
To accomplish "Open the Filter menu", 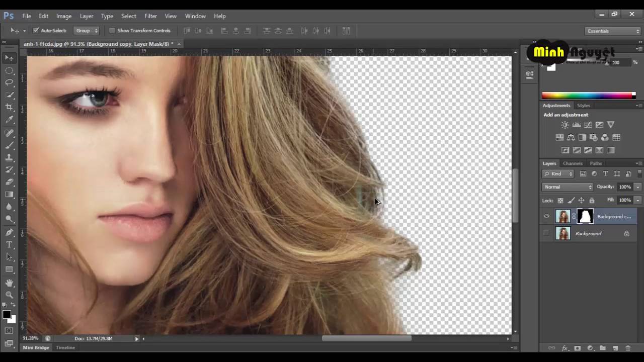I will click(150, 16).
